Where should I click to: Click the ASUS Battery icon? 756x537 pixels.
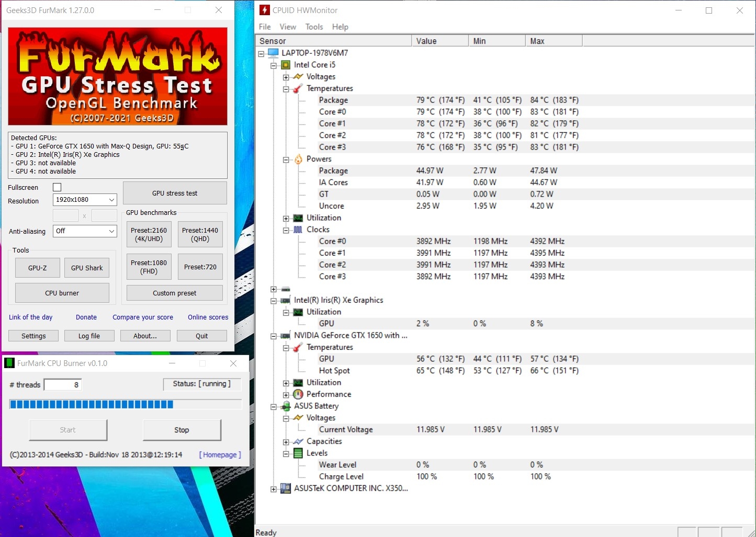[x=286, y=406]
